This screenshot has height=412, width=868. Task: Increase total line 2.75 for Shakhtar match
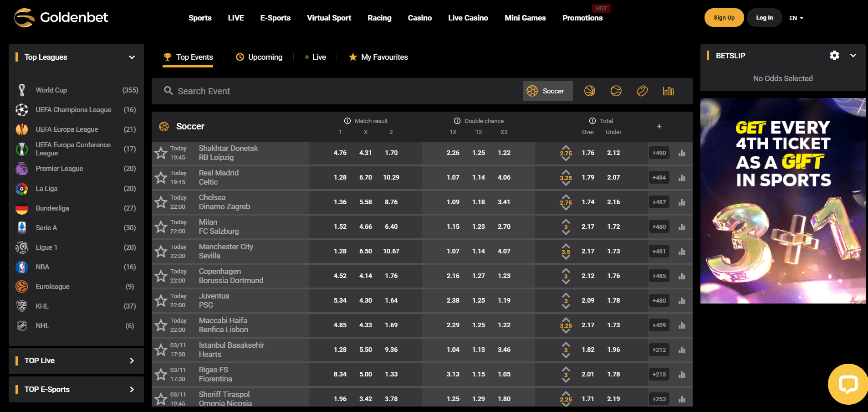(x=566, y=147)
